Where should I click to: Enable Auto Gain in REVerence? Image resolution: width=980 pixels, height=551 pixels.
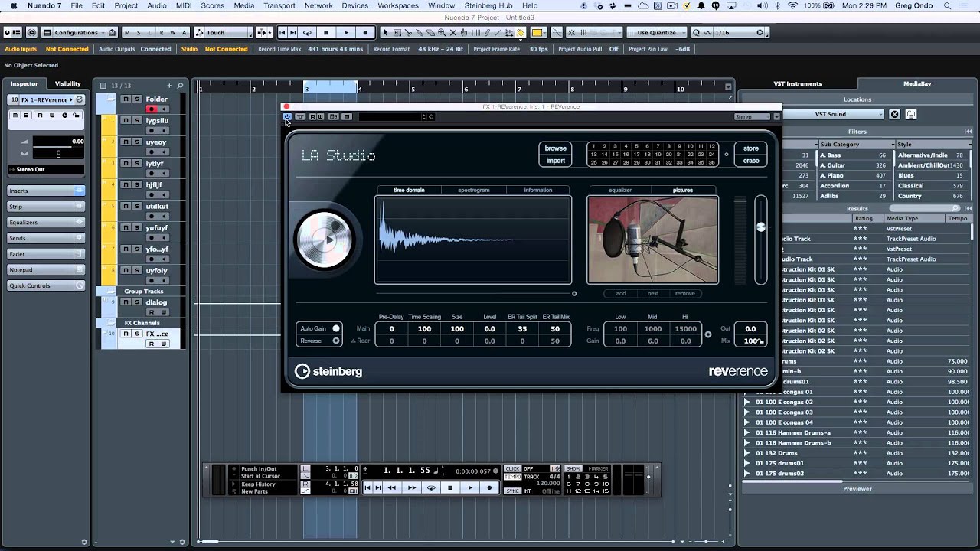click(335, 328)
